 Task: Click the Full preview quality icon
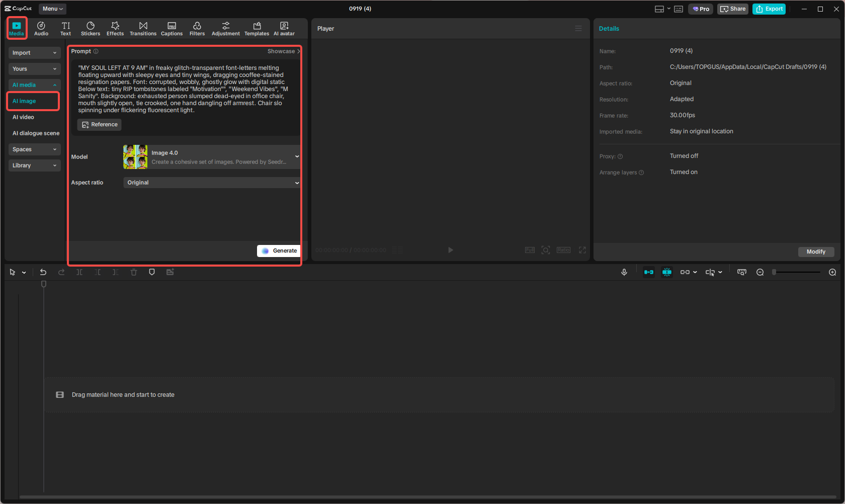[530, 250]
